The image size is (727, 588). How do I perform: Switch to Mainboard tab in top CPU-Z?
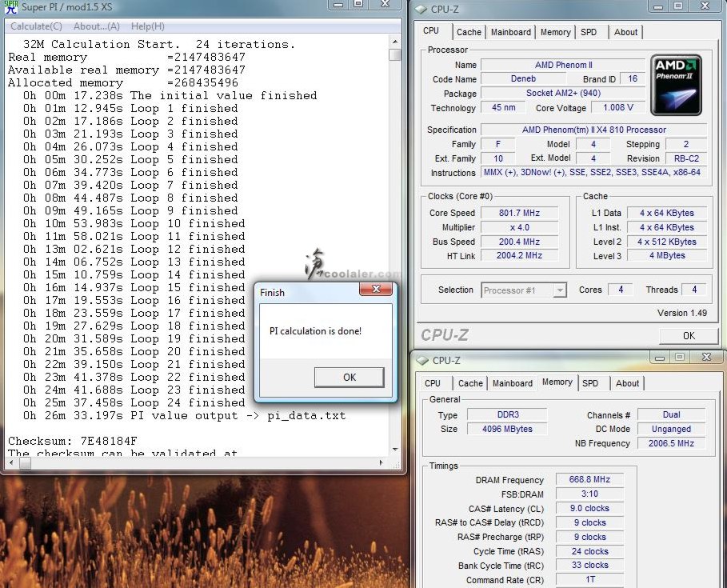(x=510, y=32)
